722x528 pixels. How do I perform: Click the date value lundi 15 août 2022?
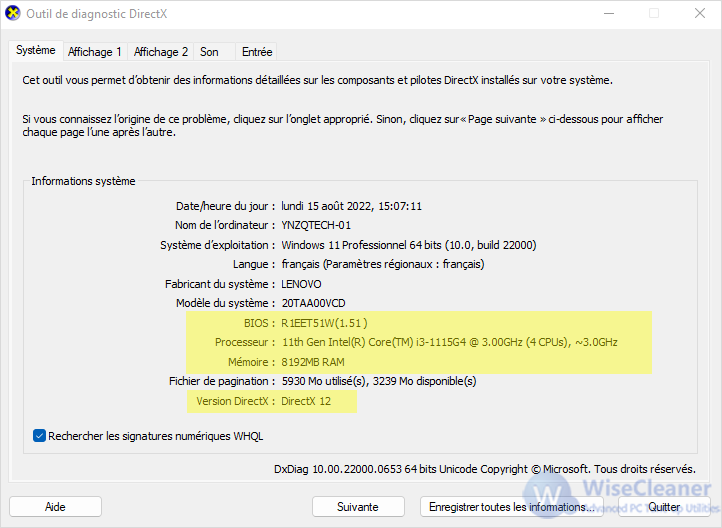click(x=351, y=206)
